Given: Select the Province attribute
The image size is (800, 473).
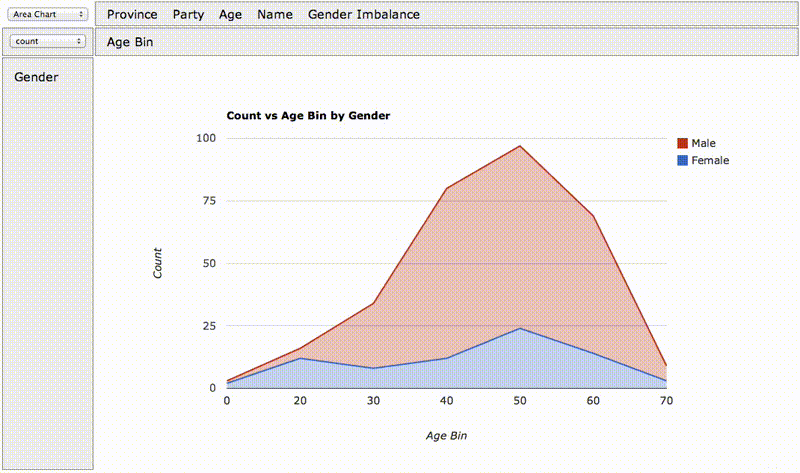Looking at the screenshot, I should coord(132,15).
